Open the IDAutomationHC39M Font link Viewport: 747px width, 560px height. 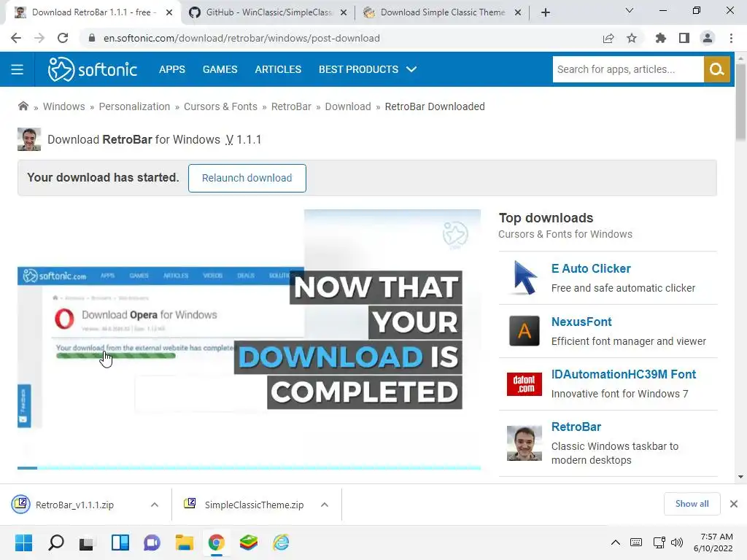click(623, 374)
